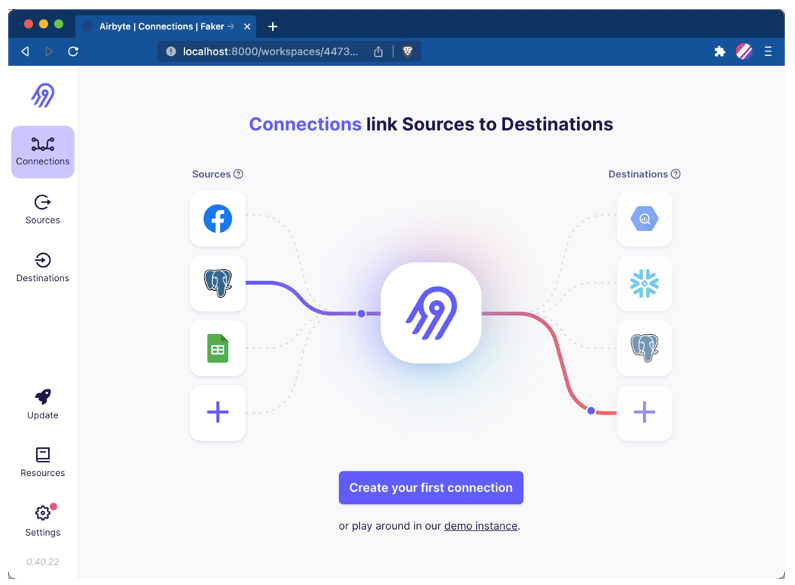This screenshot has width=795, height=585.
Task: Click the Airbyte logo in sidebar
Action: click(42, 95)
